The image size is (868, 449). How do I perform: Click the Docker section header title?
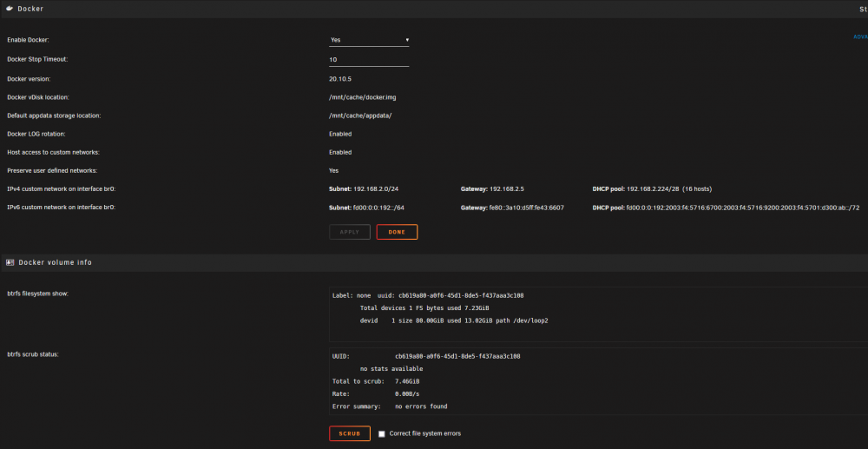click(x=30, y=9)
